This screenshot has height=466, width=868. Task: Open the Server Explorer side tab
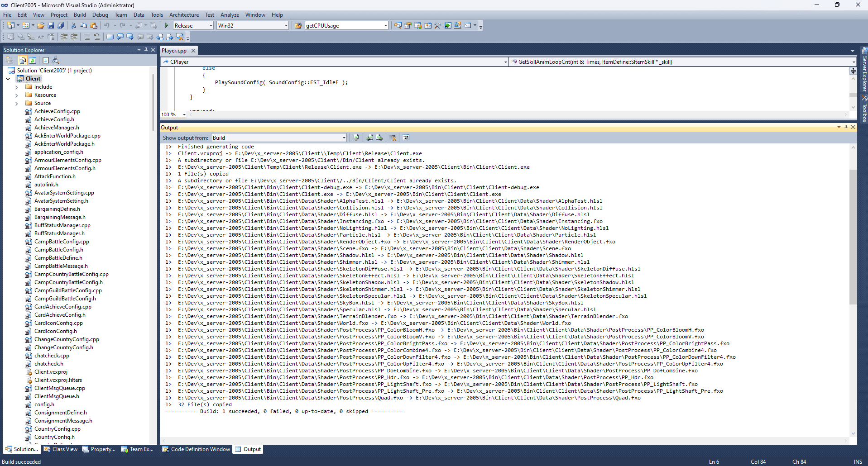pyautogui.click(x=864, y=70)
